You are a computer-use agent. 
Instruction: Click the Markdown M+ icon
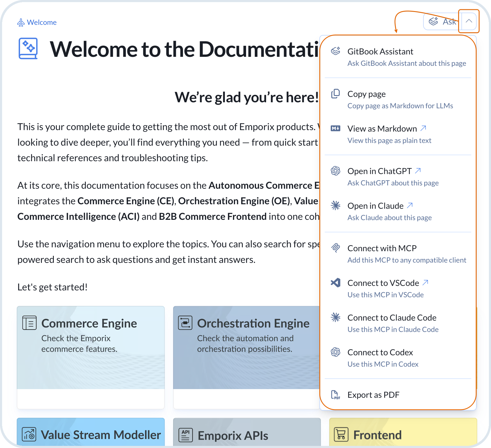point(336,128)
